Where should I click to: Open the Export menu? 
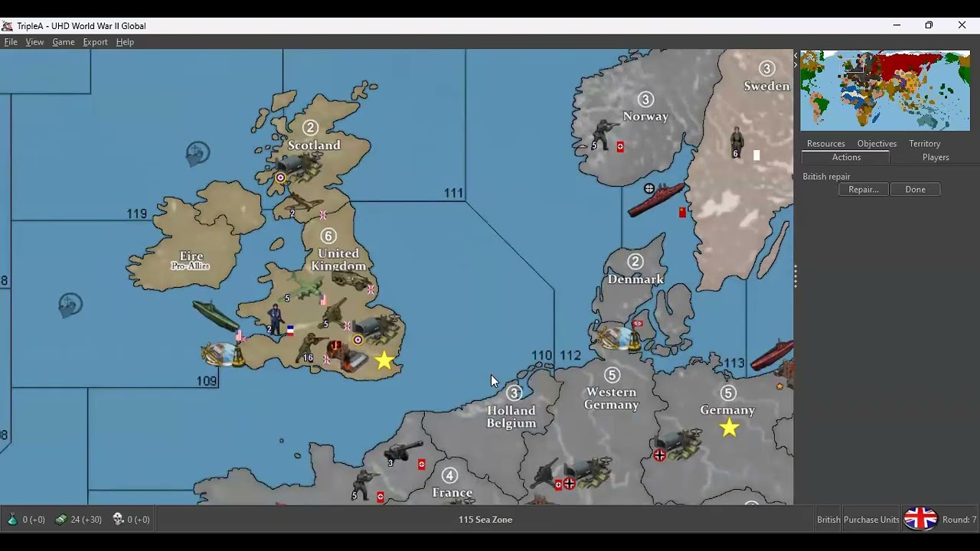click(x=95, y=42)
